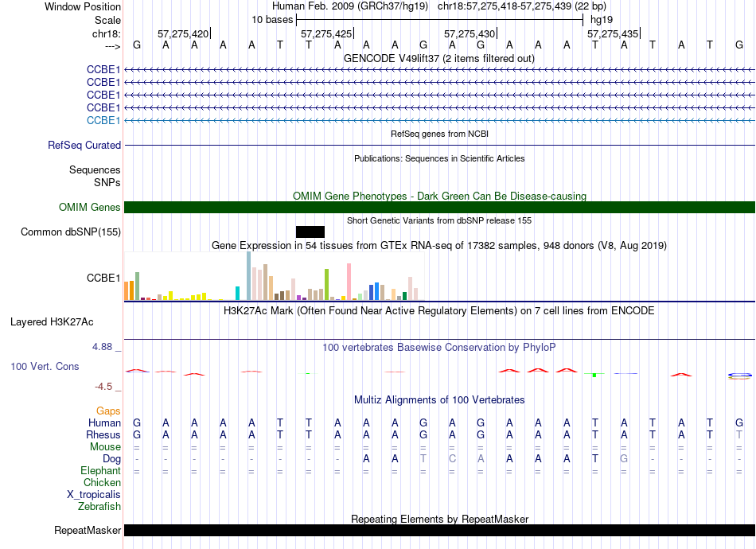This screenshot has width=756, height=549.
Task: Click the RepeatMasker track label
Action: coord(88,530)
